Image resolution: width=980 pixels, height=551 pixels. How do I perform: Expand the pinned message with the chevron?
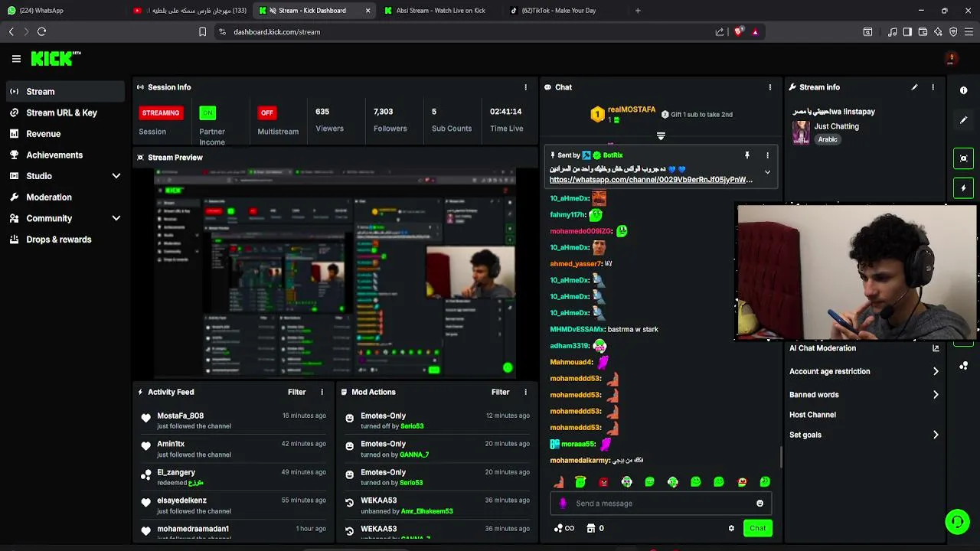tap(767, 172)
